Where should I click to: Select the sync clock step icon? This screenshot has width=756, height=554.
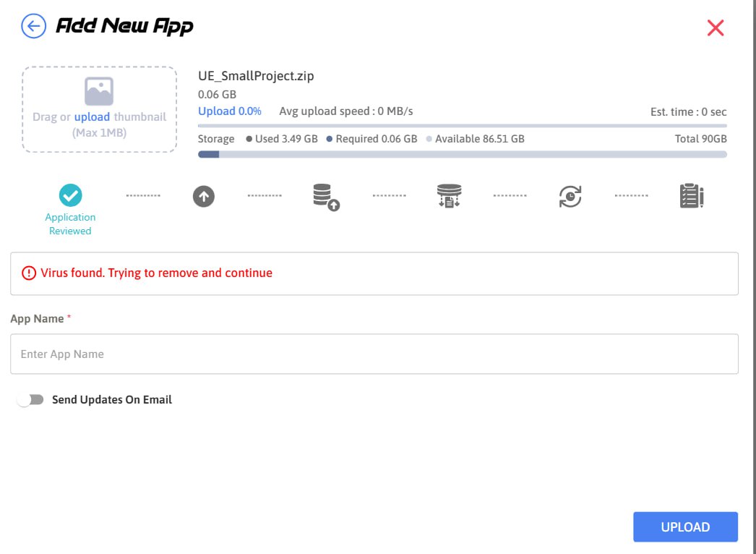pyautogui.click(x=570, y=196)
